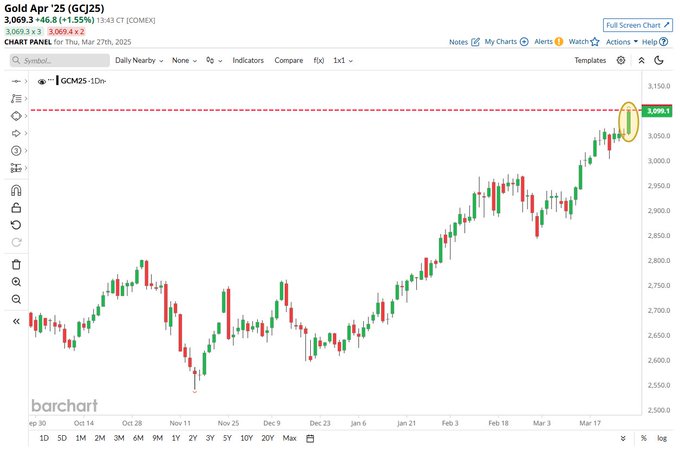This screenshot has height=452, width=680.
Task: Open Full Screen Chart
Action: click(638, 25)
